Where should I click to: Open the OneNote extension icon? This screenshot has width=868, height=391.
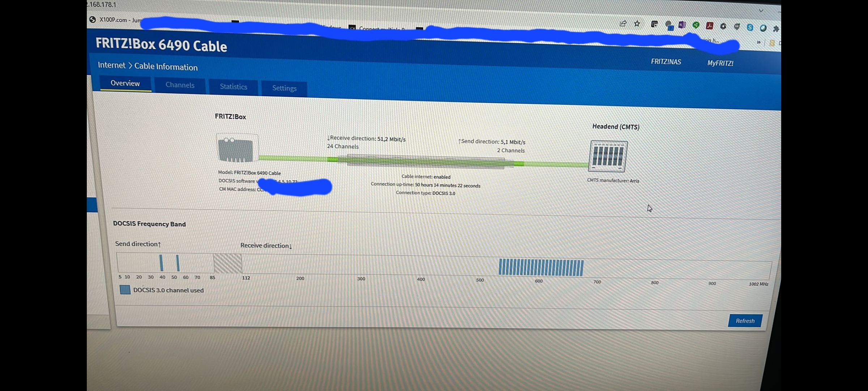[682, 25]
